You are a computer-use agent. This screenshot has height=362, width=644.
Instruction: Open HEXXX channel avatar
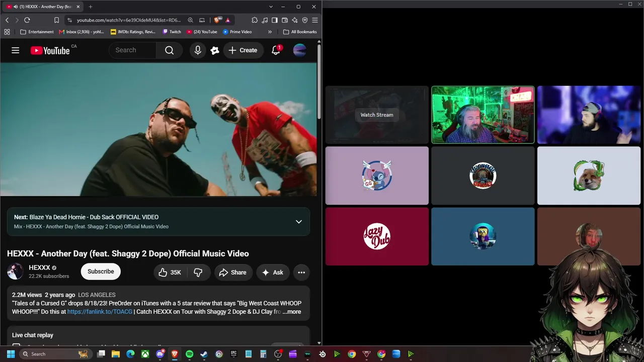(15, 271)
